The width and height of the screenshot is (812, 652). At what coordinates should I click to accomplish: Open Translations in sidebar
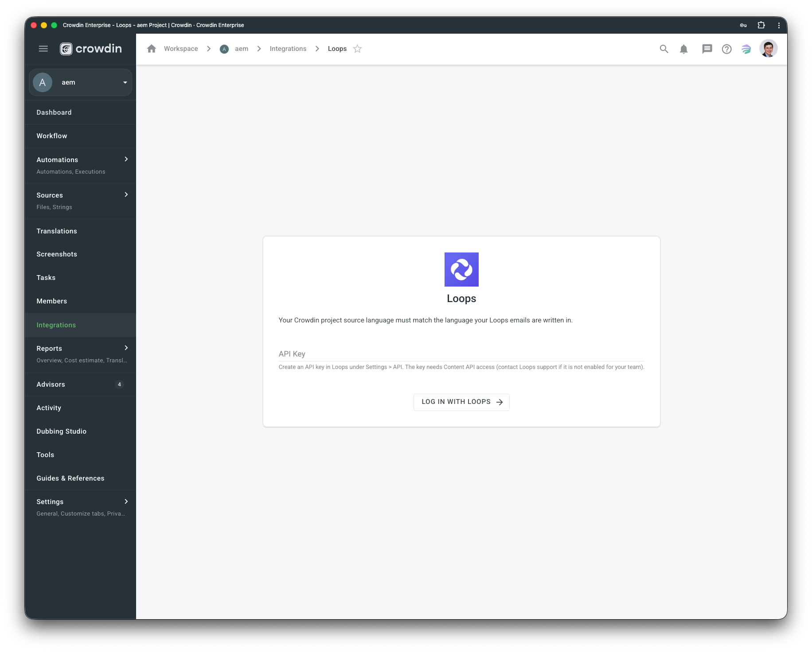(x=81, y=231)
